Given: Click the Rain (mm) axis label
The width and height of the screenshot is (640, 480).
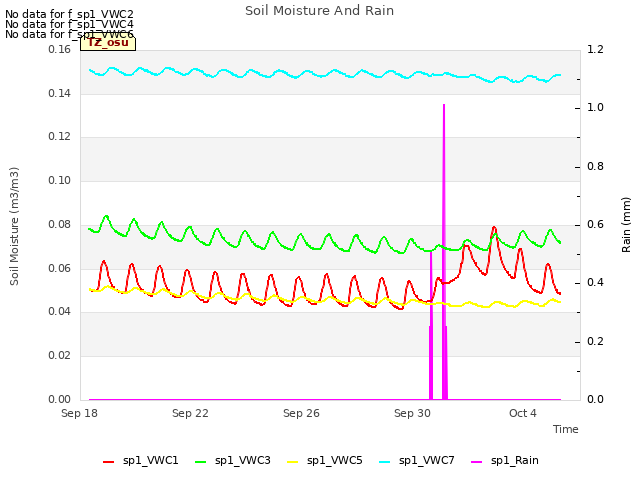Looking at the screenshot, I should 626,225.
